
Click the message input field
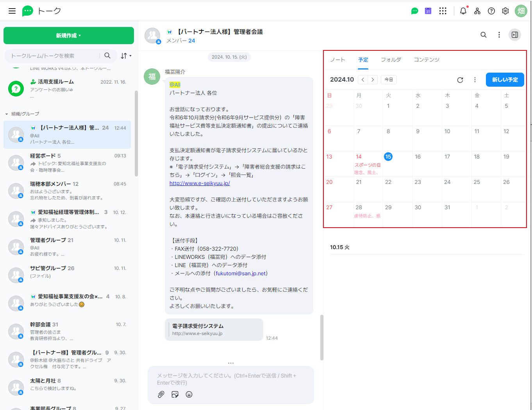coord(231,379)
